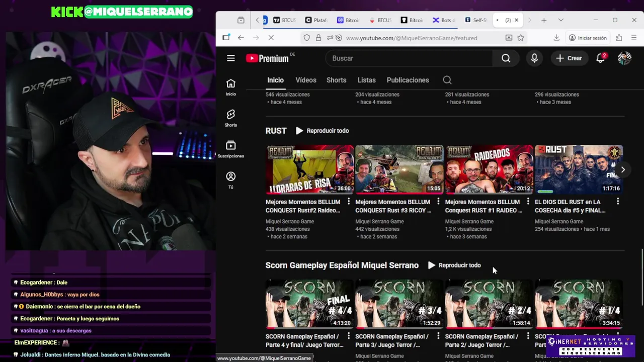644x362 pixels.
Task: Open Mejores Momentos BELLUM CONQUEST Rust#2 title
Action: click(x=303, y=206)
